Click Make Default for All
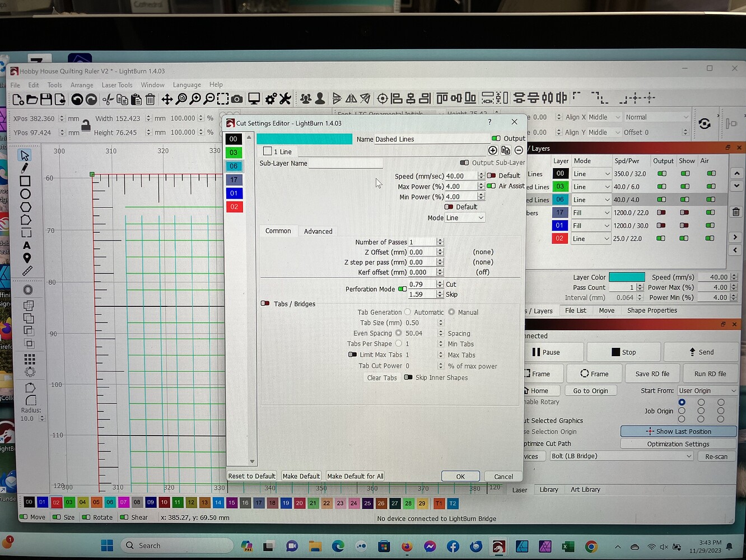This screenshot has height=560, width=746. (355, 476)
